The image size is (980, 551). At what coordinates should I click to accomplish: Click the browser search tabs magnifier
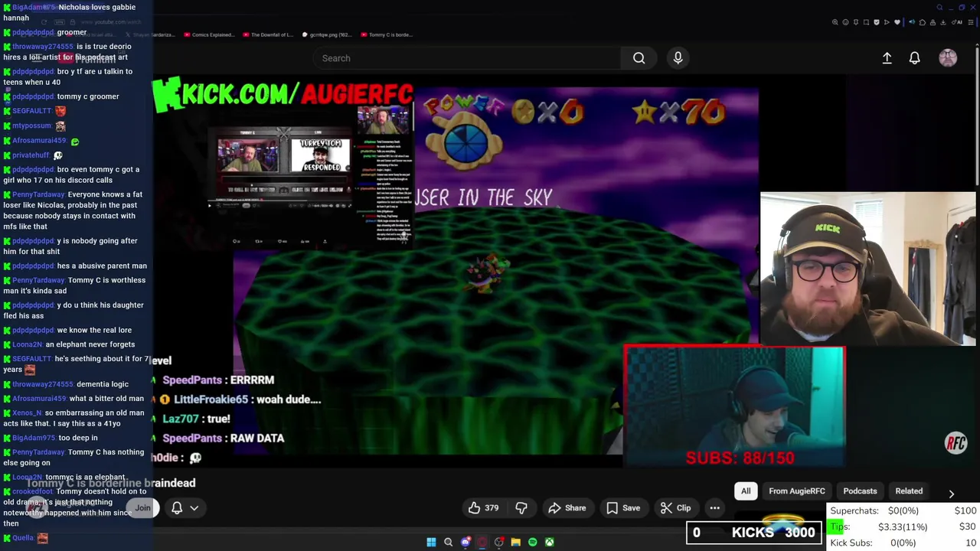coord(939,8)
